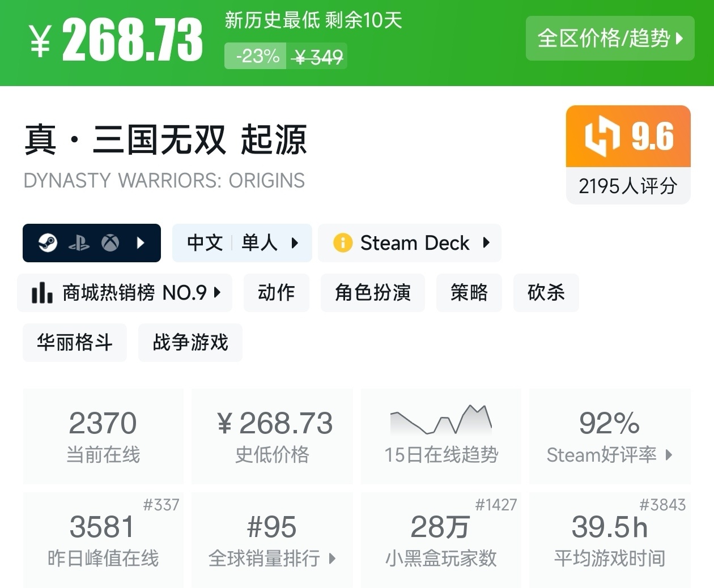Click the 全球销量排行 #95 card
Screen dimensions: 714x588
pyautogui.click(x=272, y=538)
